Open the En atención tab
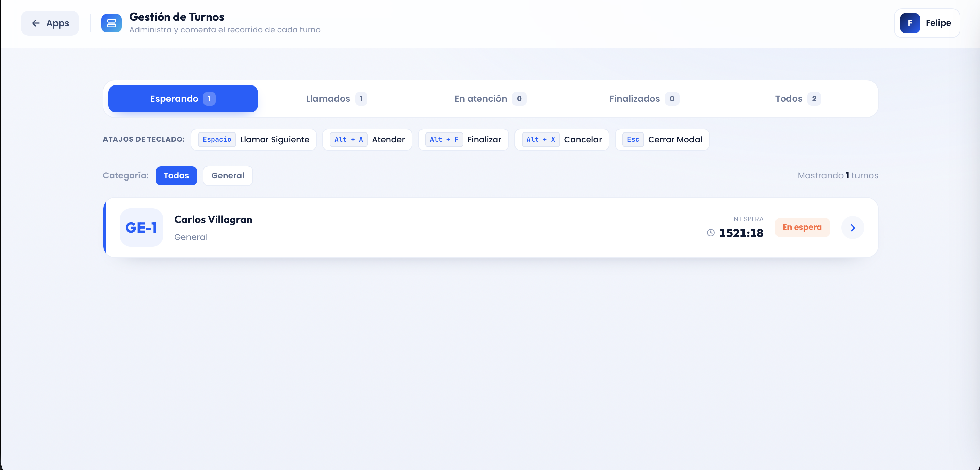Screen dimensions: 980x470 (490, 99)
